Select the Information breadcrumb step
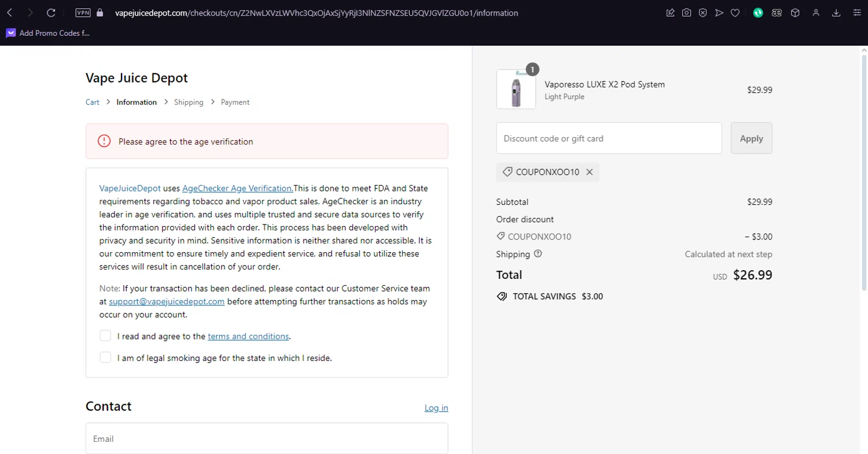 pyautogui.click(x=137, y=102)
